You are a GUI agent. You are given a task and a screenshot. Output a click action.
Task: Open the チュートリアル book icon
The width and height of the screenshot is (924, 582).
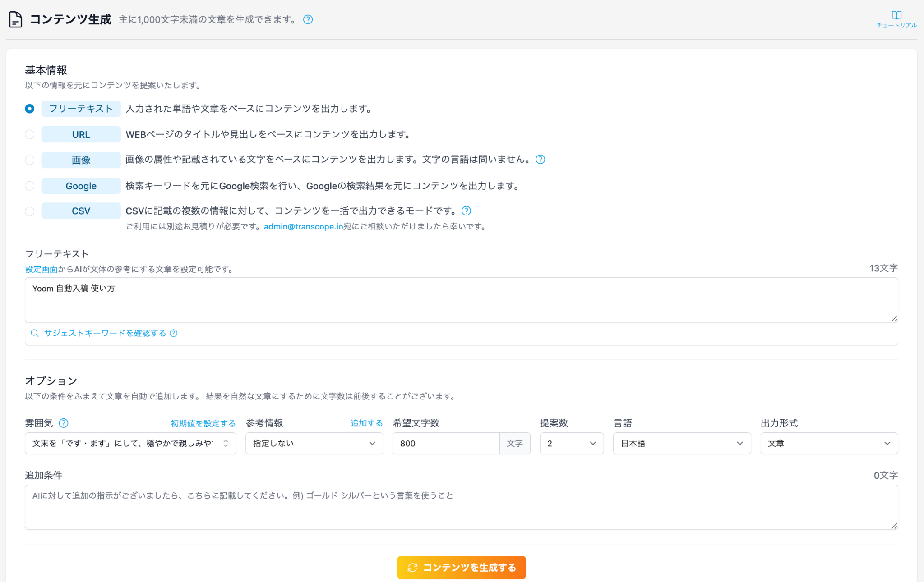[896, 15]
